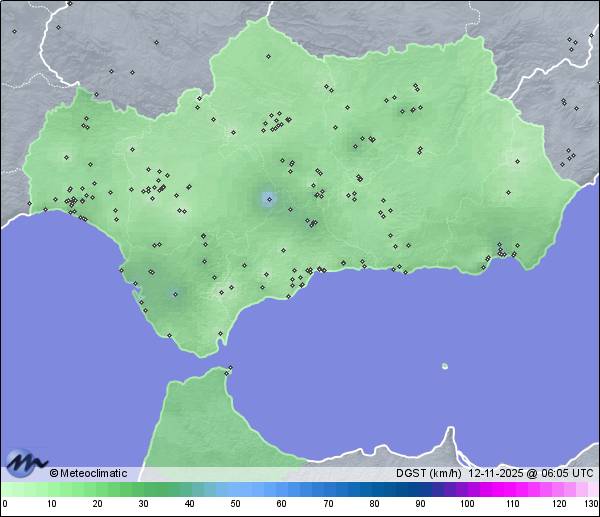The image size is (600, 517).
Task: Click the DGST (km/h) label
Action: [x=428, y=473]
